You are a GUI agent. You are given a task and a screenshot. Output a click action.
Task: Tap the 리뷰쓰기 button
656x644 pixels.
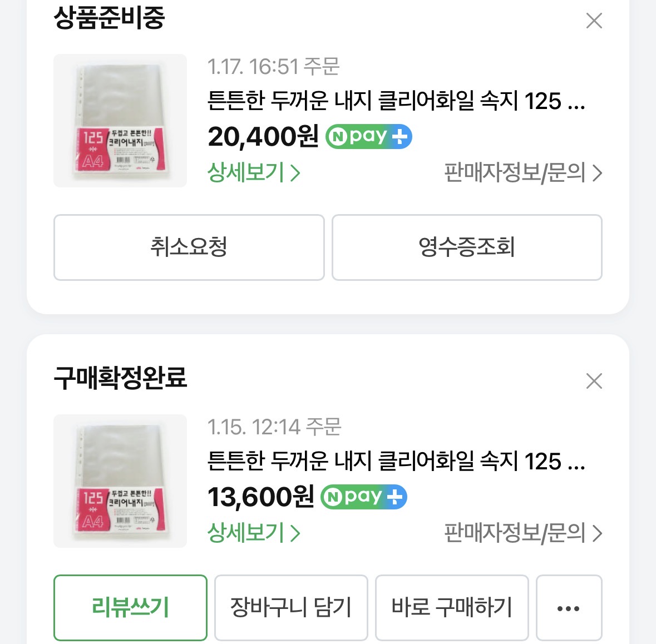coord(130,608)
